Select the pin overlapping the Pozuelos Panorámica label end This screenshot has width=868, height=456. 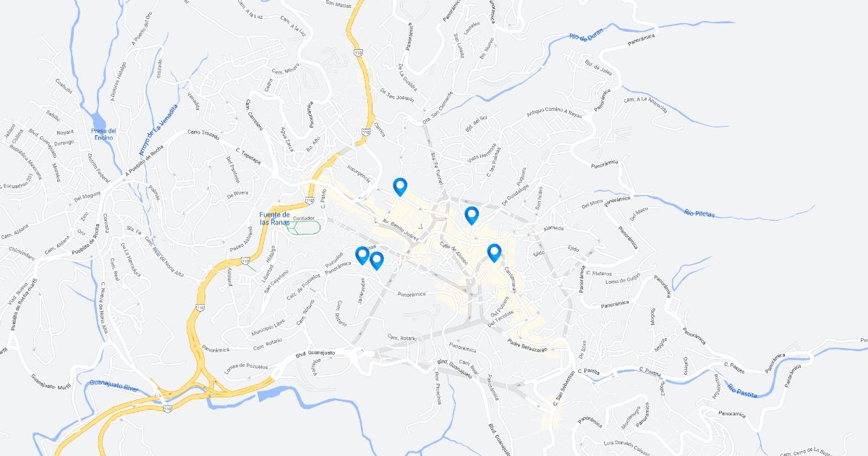[362, 256]
